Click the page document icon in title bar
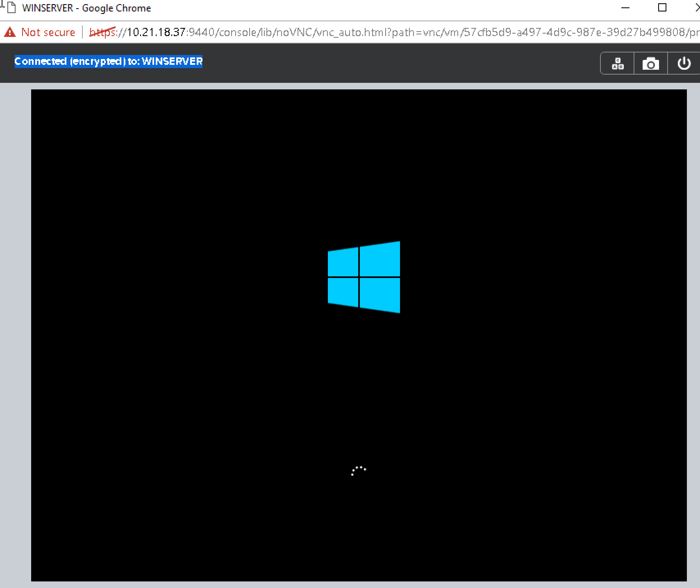The image size is (700, 588). pos(12,8)
